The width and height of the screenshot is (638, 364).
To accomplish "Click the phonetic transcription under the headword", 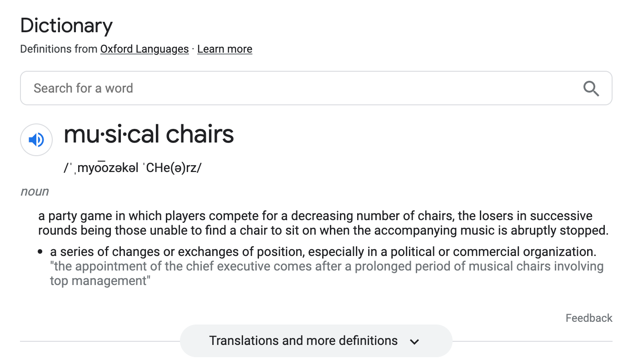I will tap(132, 168).
